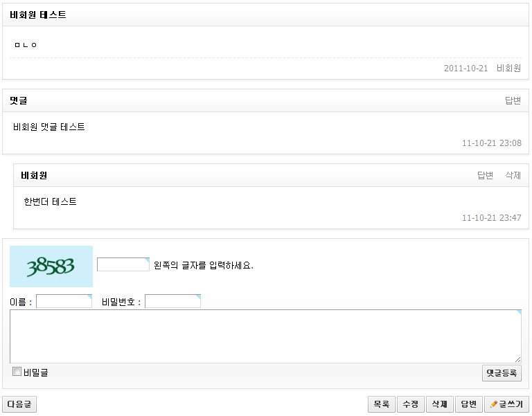
Task: Delete the 한번더 테스트 comment via 삭제
Action: [x=513, y=176]
